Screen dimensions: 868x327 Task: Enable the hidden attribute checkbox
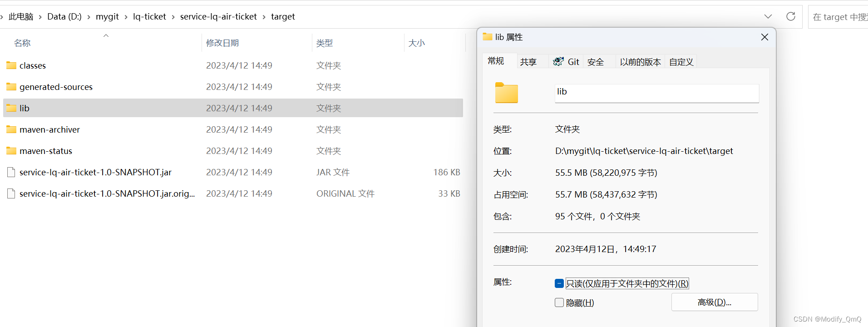(559, 302)
